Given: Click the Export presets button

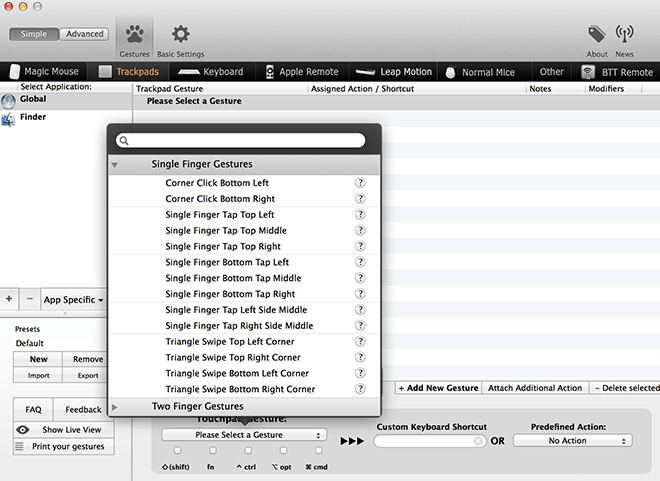Looking at the screenshot, I should click(85, 375).
